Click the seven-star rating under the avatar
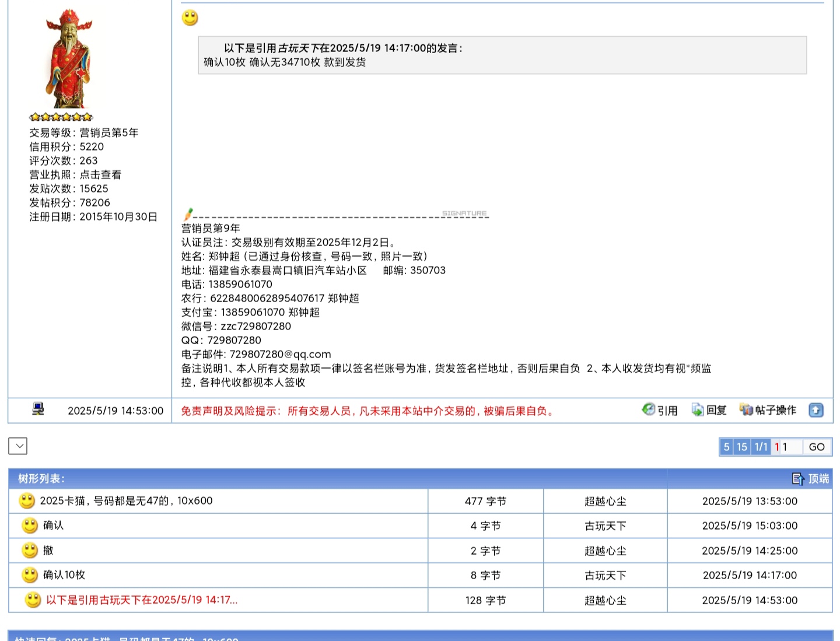 coord(61,117)
